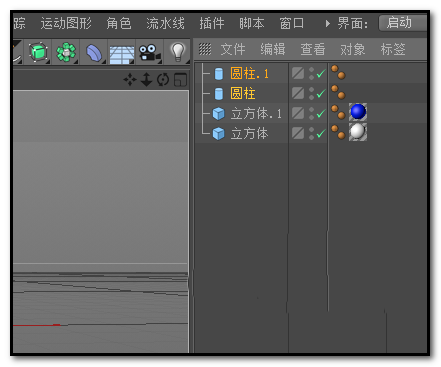Open object manager 编辑 menu

[273, 49]
